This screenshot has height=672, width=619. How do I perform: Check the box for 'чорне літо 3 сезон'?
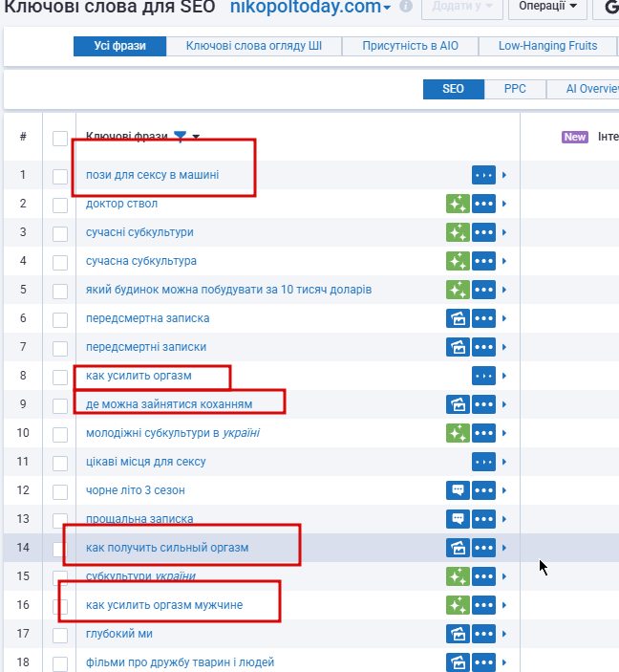(x=60, y=492)
